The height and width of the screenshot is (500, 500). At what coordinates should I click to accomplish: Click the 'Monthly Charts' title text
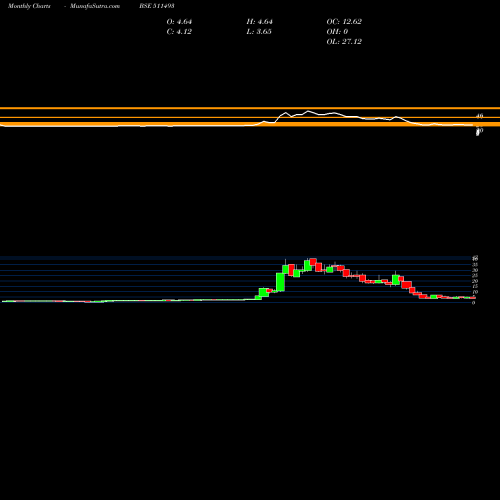tap(29, 6)
